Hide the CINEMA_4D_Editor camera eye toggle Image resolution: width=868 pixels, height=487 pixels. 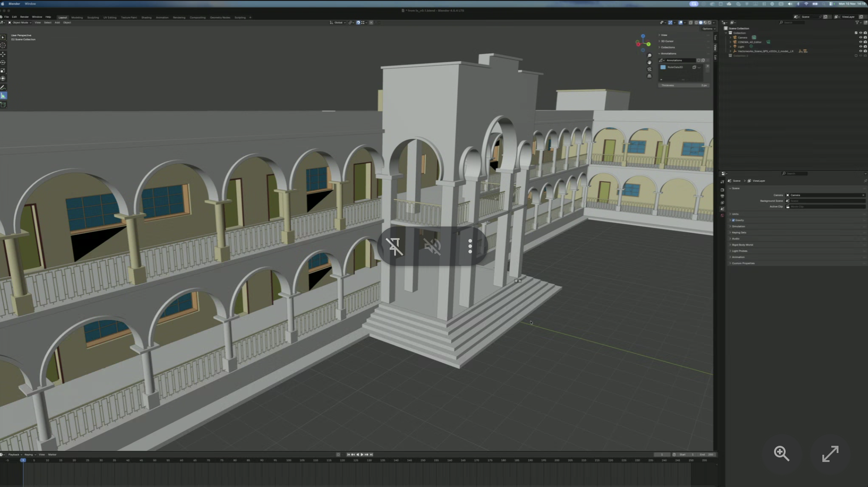click(x=860, y=42)
